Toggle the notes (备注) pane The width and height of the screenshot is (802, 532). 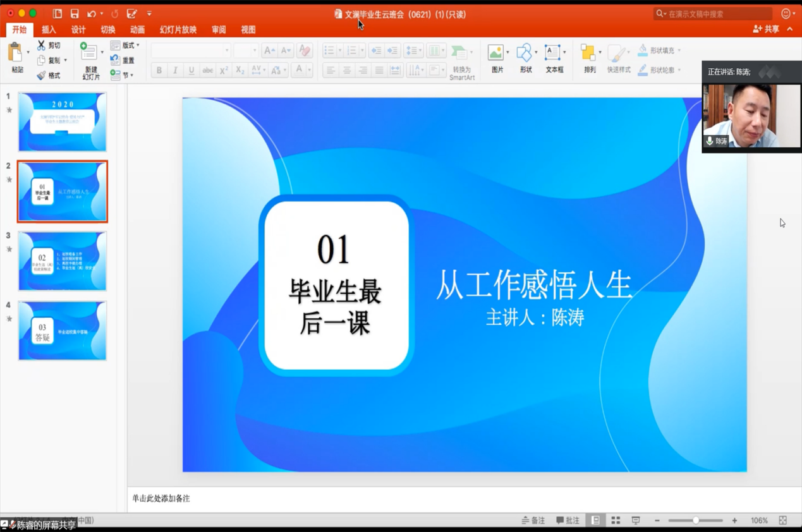point(533,521)
